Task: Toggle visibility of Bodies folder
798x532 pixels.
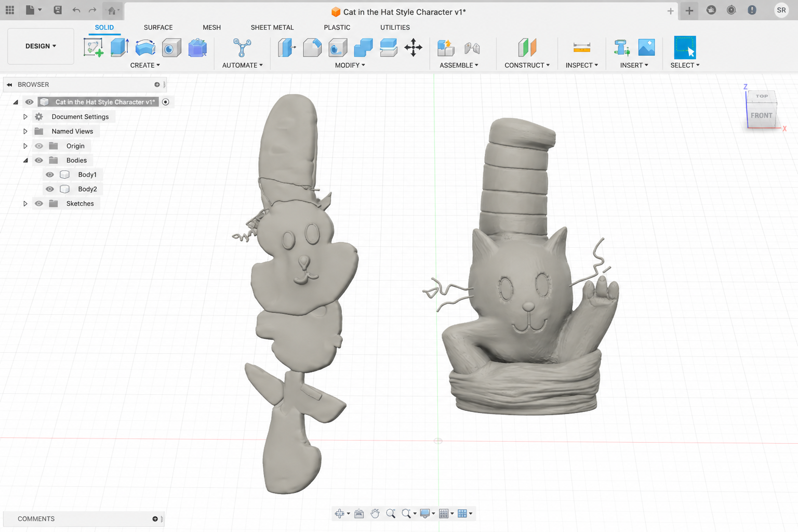Action: [39, 160]
